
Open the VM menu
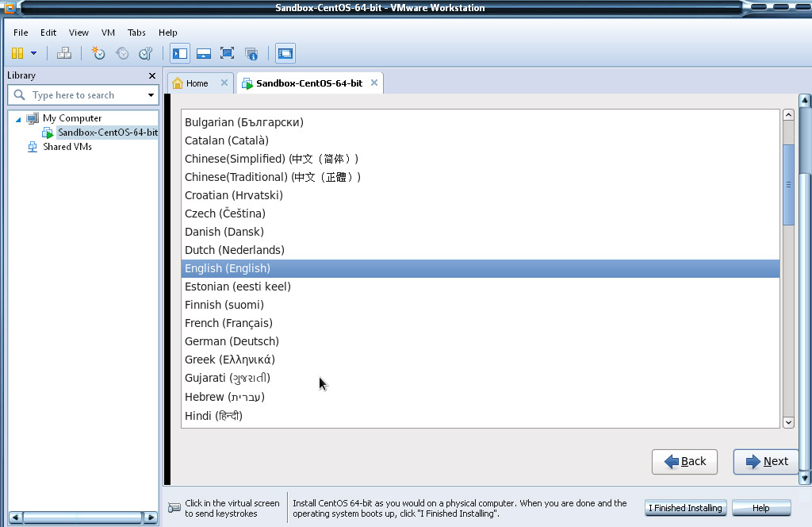108,33
